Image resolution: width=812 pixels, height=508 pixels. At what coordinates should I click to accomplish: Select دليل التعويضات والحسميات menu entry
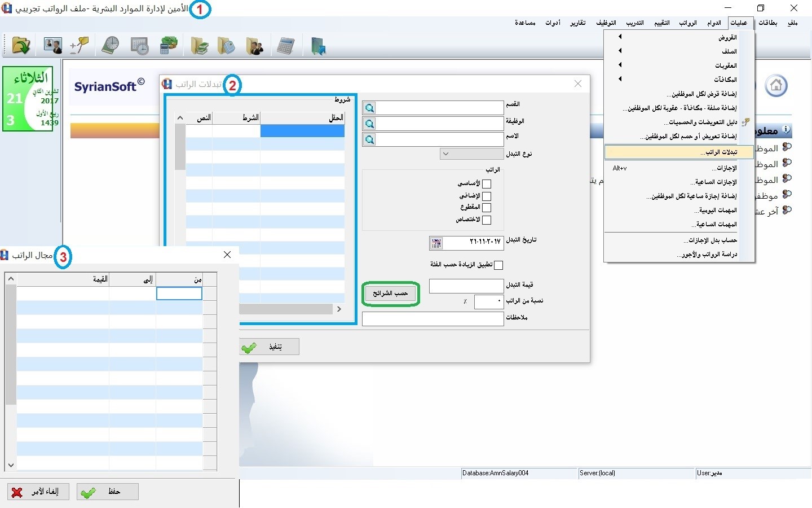tap(678, 122)
